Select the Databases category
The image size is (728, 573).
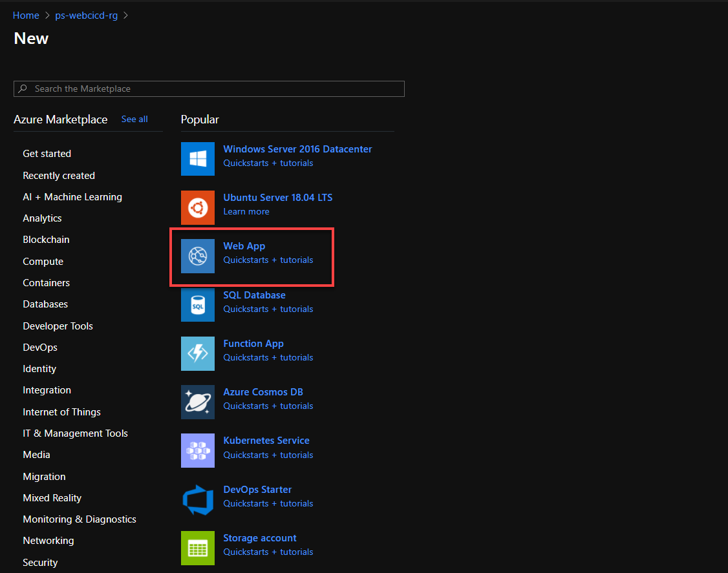45,304
